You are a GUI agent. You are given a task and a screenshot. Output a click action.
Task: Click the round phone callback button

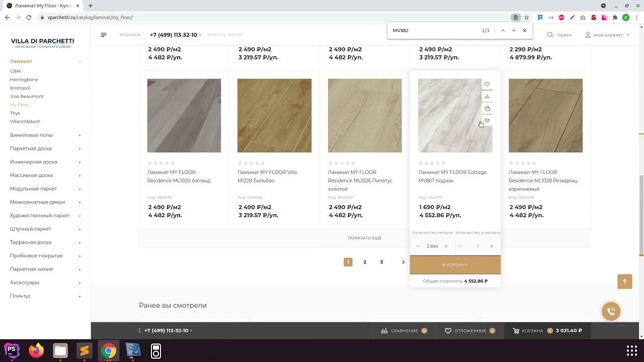611,311
